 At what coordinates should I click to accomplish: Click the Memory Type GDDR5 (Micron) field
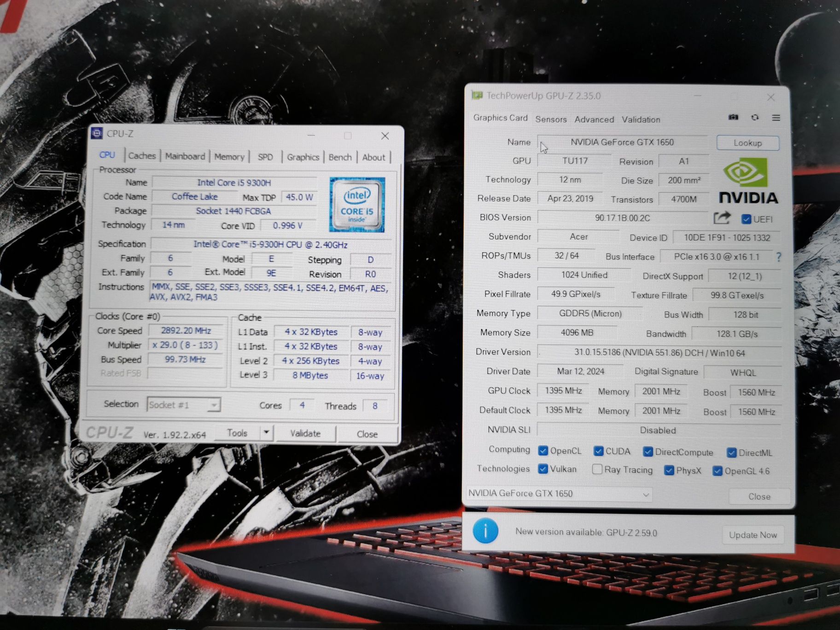pyautogui.click(x=590, y=314)
